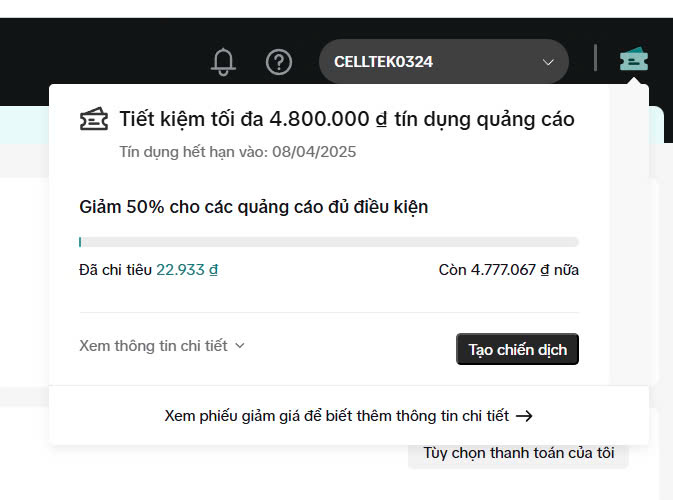
Task: Click the right arrow after Xem phiếu giảm giá
Action: (x=524, y=416)
